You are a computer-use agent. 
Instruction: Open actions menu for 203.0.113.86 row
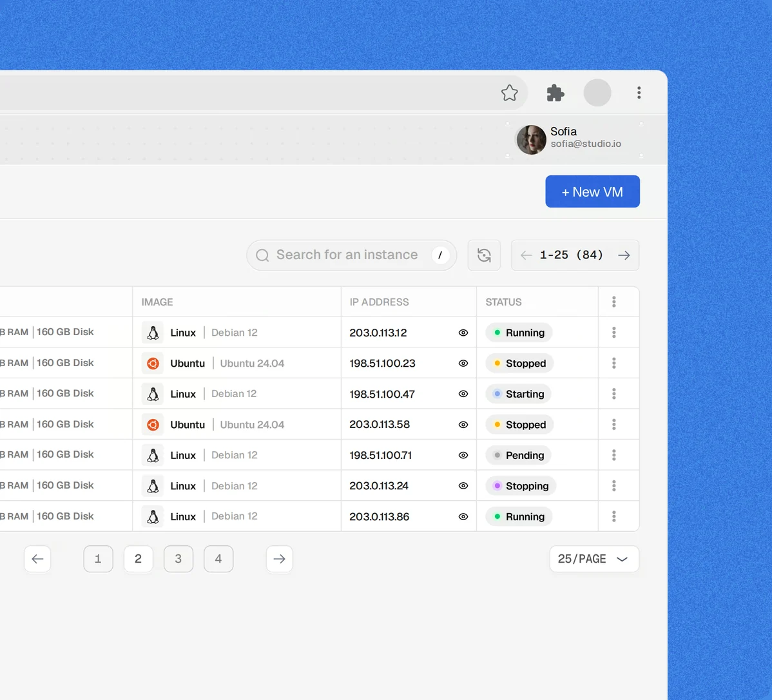click(614, 516)
